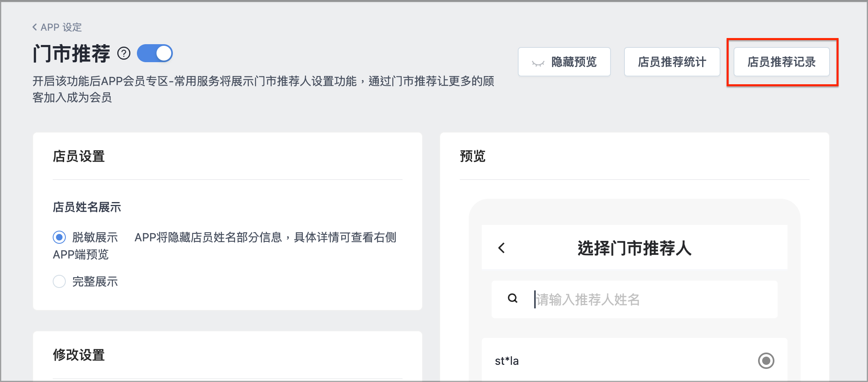Select the 完整展示 radio option
The image size is (868, 382).
pyautogui.click(x=59, y=281)
